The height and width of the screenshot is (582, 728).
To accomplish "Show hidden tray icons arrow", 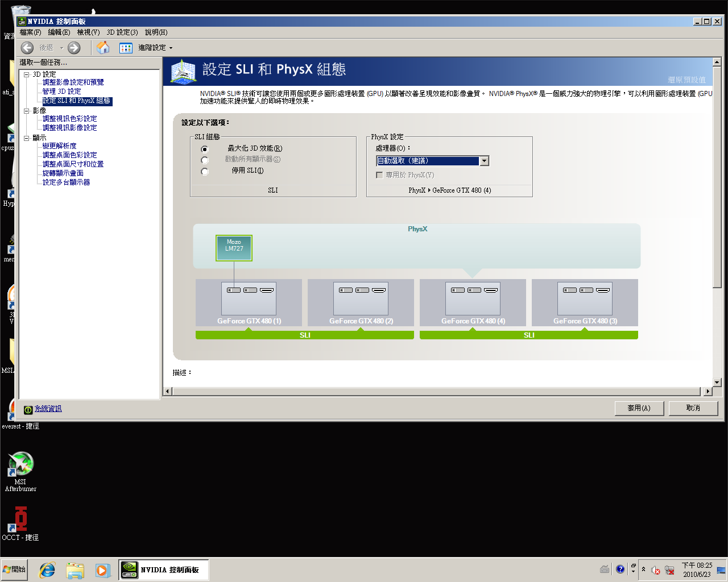I will (x=643, y=569).
